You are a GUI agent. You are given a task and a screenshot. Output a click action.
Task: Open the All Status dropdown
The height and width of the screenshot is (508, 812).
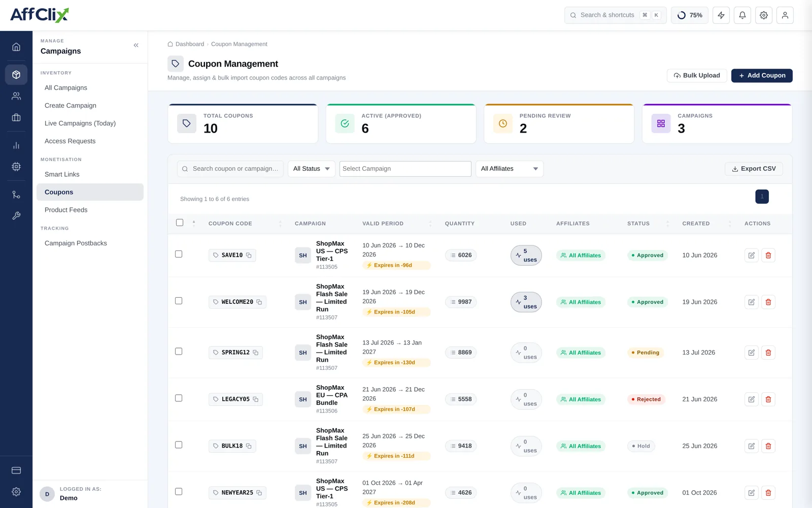pyautogui.click(x=312, y=169)
